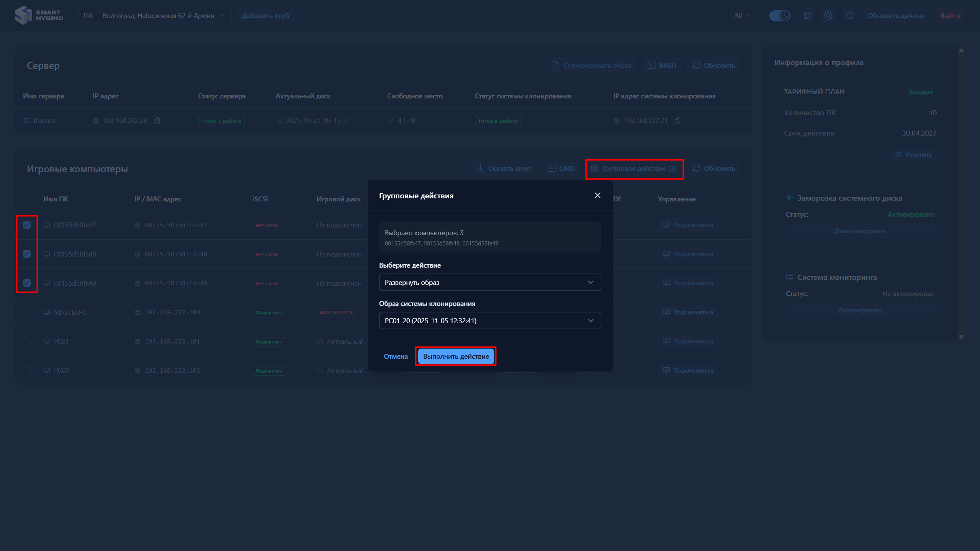Copy cloning system IP 192.168.222.21
The width and height of the screenshot is (980, 551).
tap(677, 121)
